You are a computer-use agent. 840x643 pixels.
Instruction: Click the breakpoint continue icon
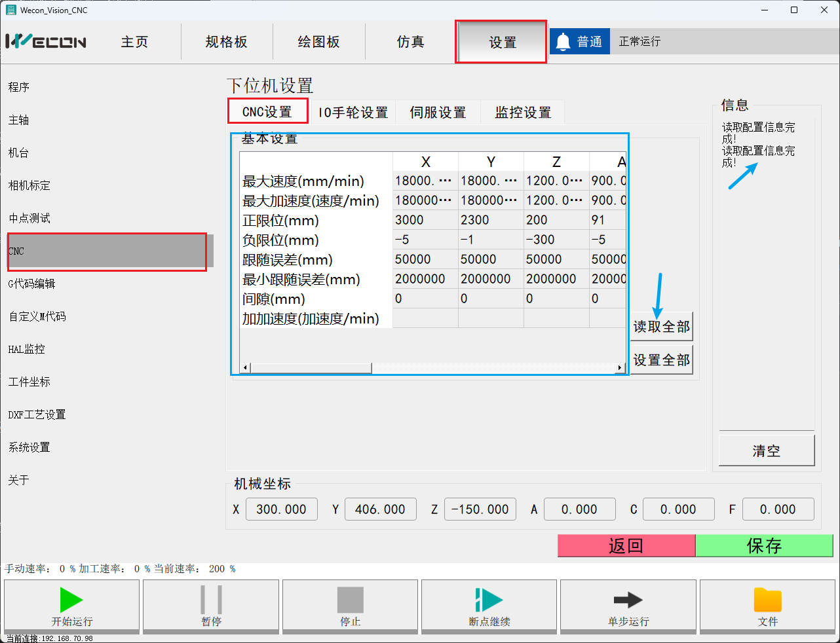[489, 600]
